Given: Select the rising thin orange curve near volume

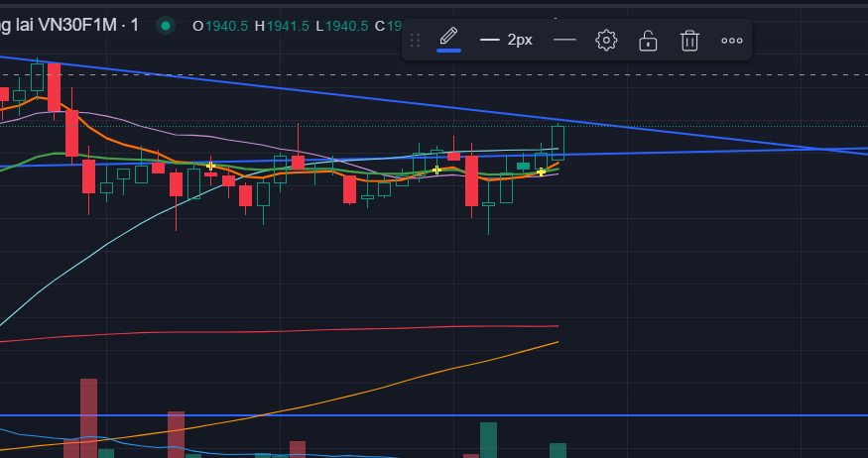Looking at the screenshot, I should click(x=388, y=388).
